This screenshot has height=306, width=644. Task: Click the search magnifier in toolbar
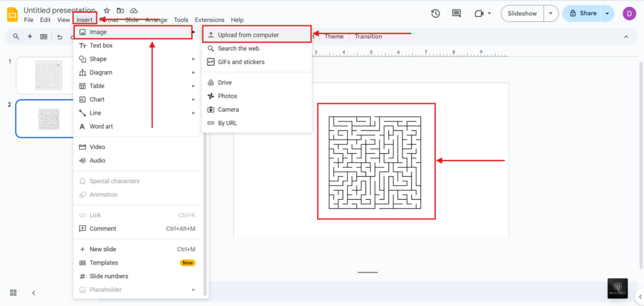[15, 37]
